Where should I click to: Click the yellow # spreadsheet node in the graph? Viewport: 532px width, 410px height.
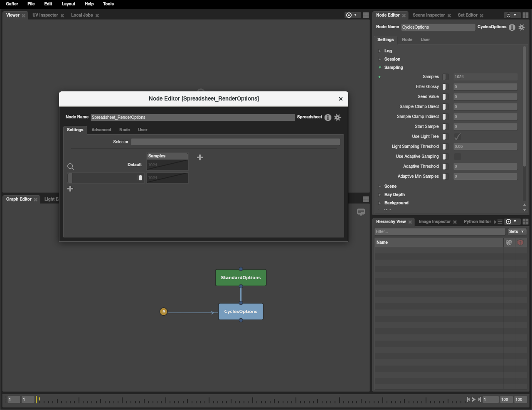(x=164, y=312)
